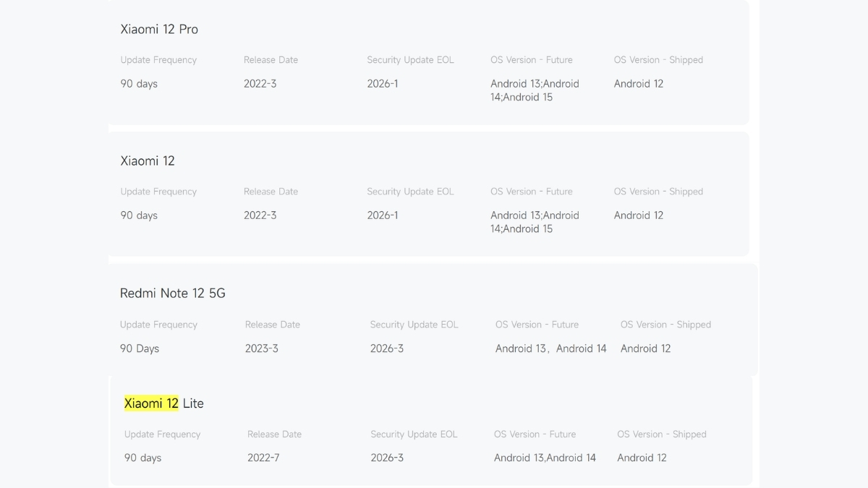Click the Redmi Note 12 5G security EOL 2026-3
This screenshot has height=488, width=868.
(387, 348)
